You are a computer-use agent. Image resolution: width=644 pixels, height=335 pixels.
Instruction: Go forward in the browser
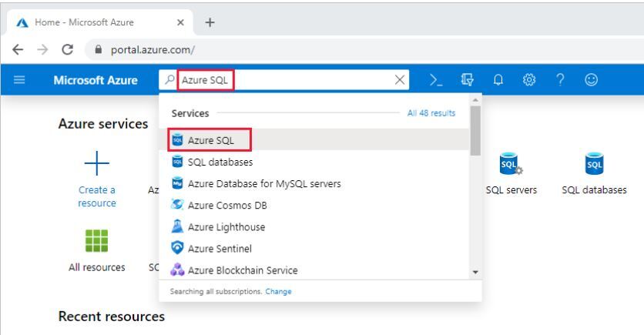[x=42, y=50]
